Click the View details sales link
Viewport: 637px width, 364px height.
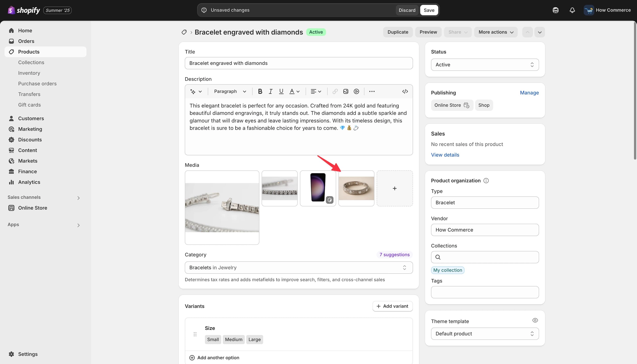445,155
